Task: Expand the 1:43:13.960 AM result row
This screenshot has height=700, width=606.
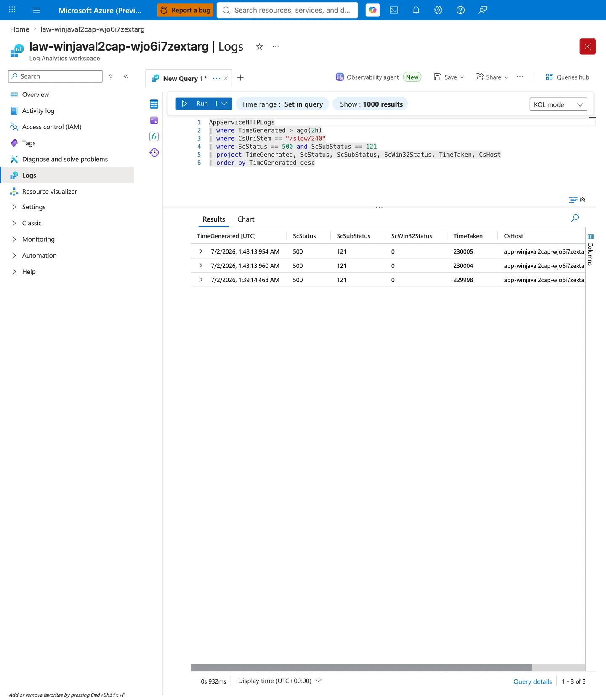Action: (201, 266)
